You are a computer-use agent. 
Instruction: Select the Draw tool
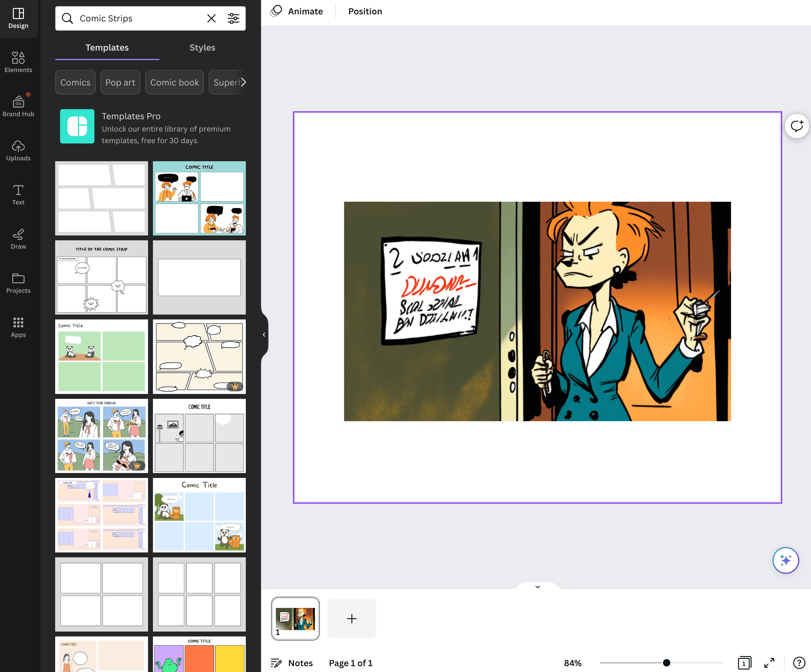point(18,239)
